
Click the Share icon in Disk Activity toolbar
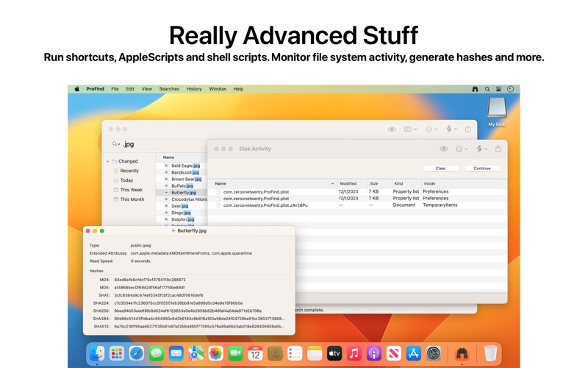click(498, 149)
